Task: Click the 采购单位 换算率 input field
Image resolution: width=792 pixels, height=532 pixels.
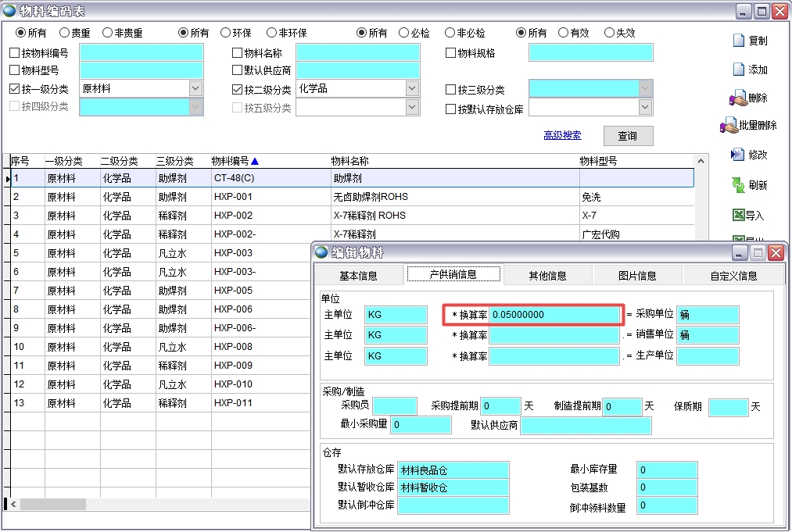Action: point(554,315)
